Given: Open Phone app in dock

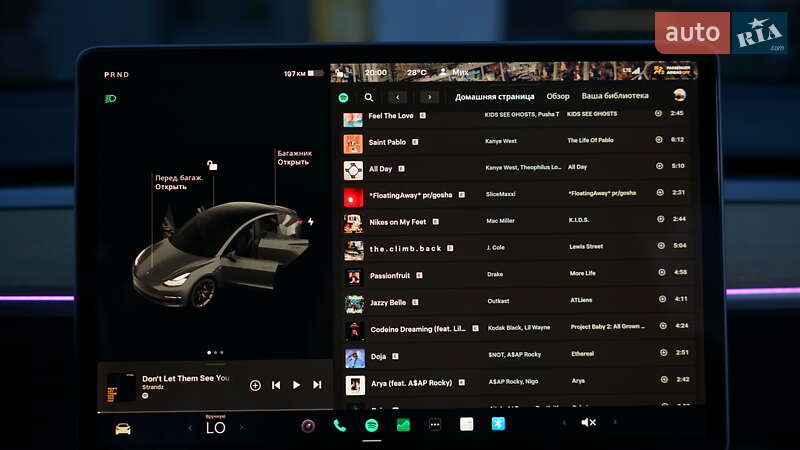Looking at the screenshot, I should pyautogui.click(x=339, y=426).
